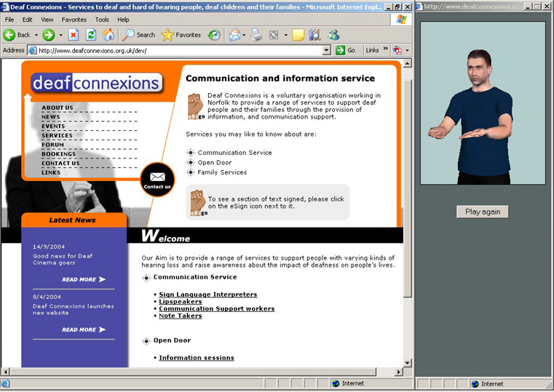The image size is (554, 392).
Task: Open the History toolbar icon
Action: pos(214,35)
